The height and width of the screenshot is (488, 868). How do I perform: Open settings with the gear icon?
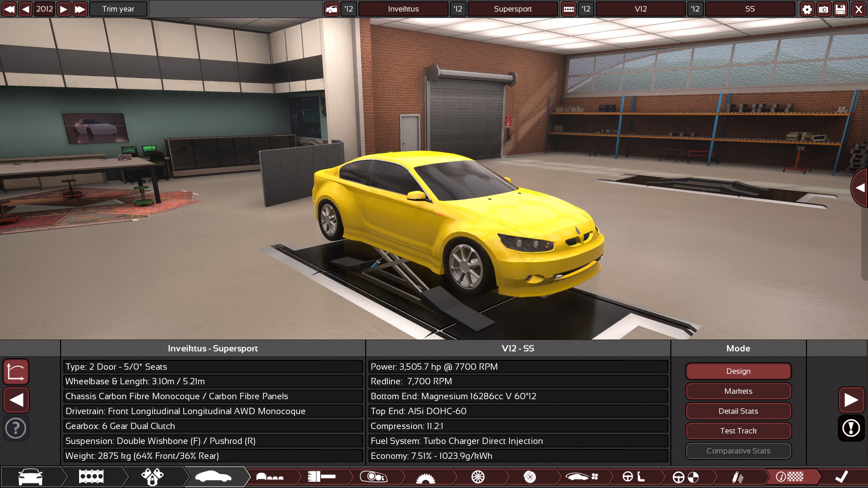tap(807, 9)
